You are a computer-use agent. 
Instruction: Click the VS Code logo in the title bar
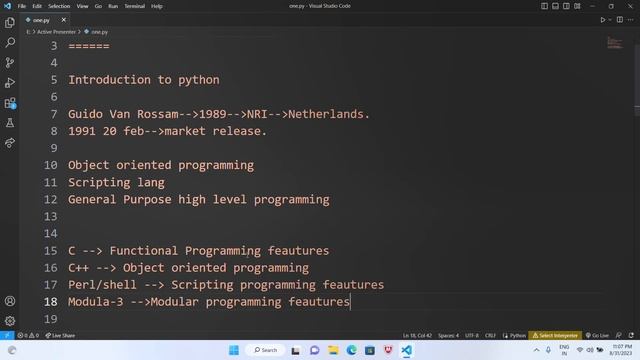pos(7,6)
